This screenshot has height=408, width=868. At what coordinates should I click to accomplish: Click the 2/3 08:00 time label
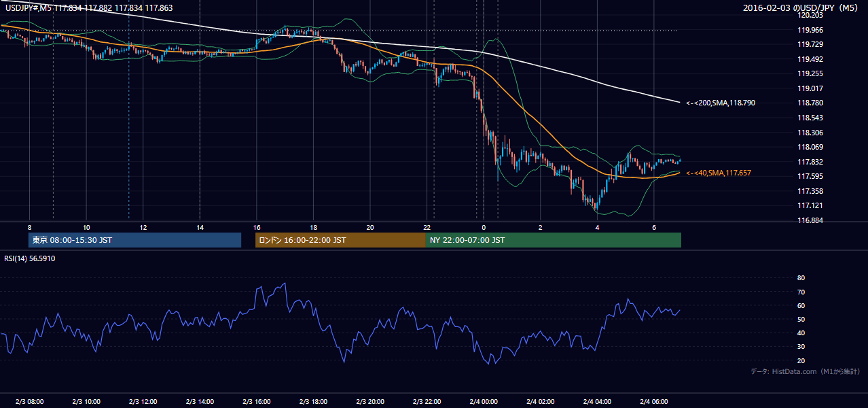click(29, 402)
